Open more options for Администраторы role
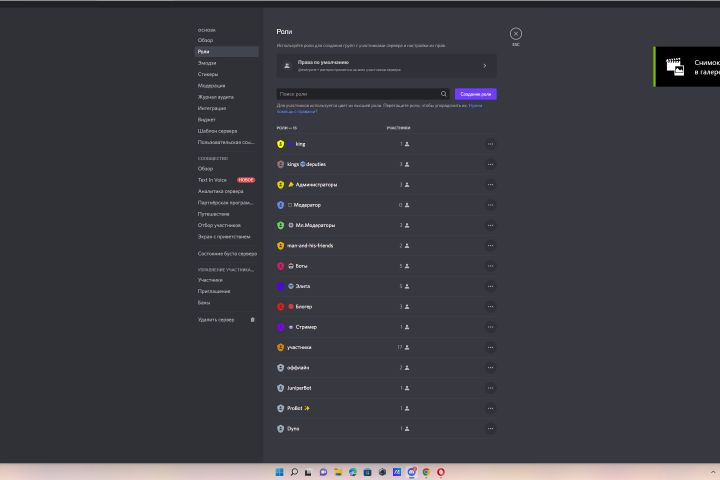This screenshot has height=480, width=720. (490, 185)
